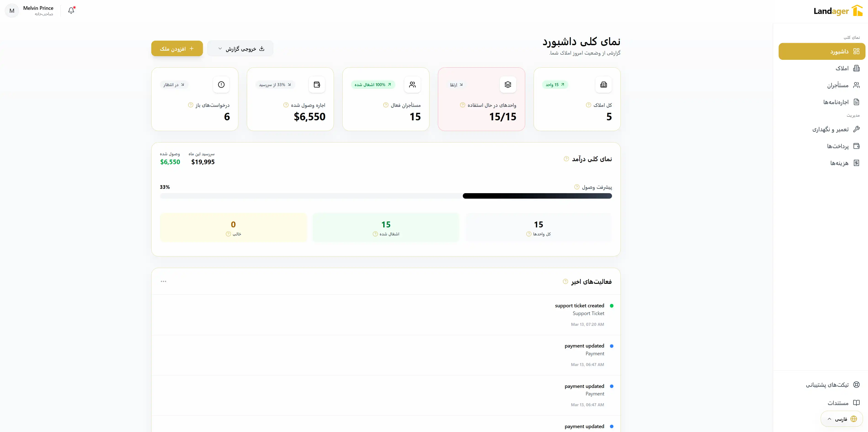Click the پیشرفت وصول progress bar
This screenshot has width=868, height=432.
click(x=386, y=196)
